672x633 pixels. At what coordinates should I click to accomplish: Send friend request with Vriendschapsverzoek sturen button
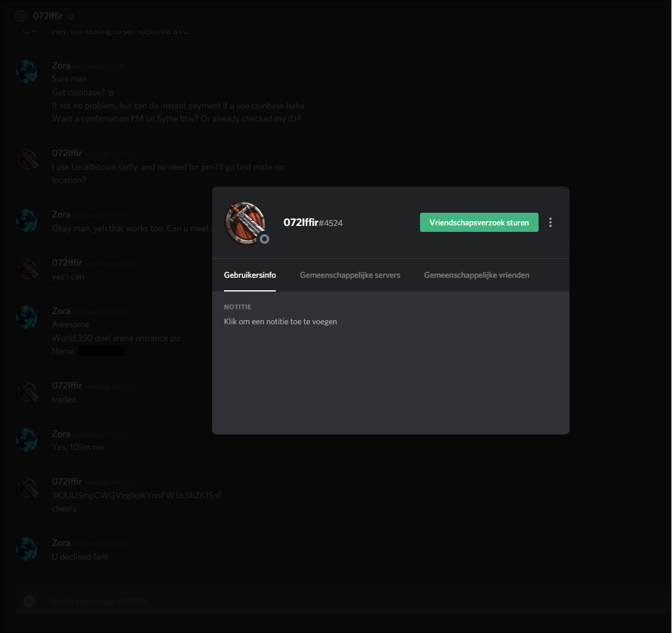coord(479,222)
